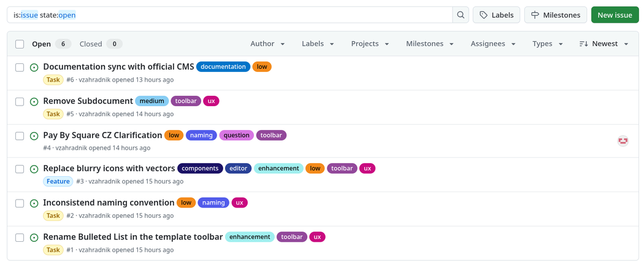The width and height of the screenshot is (644, 267).
Task: Check the Pay By Square CZ checkbox
Action: (x=20, y=136)
